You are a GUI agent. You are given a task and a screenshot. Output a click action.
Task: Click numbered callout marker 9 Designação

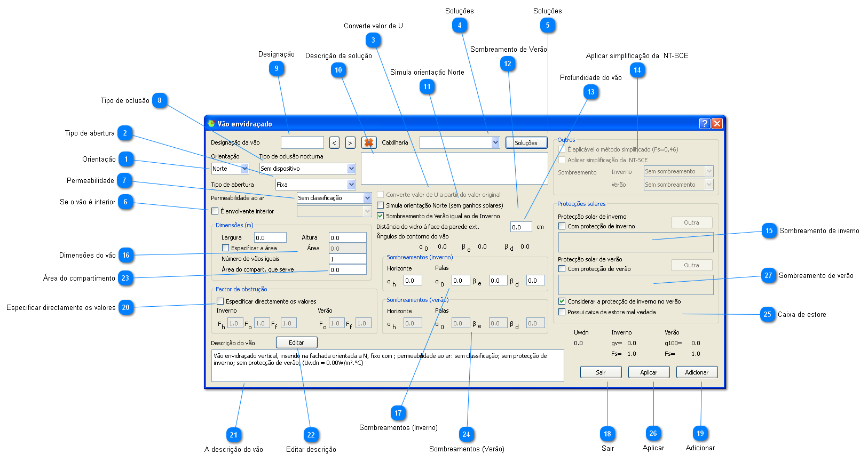coord(277,68)
